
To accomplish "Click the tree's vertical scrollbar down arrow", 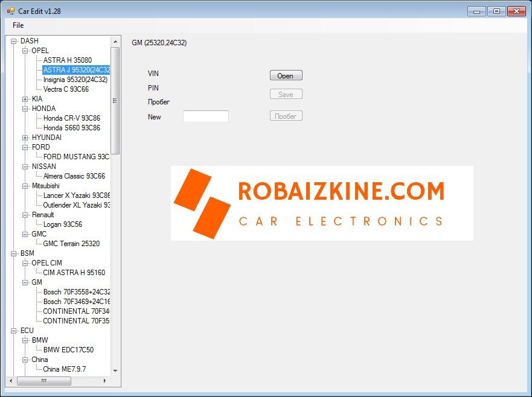I will (x=115, y=371).
